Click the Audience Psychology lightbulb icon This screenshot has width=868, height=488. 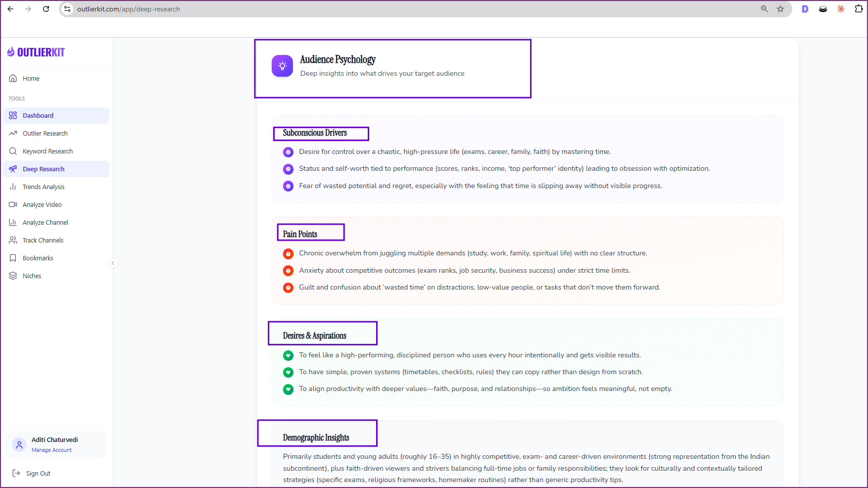(x=282, y=66)
